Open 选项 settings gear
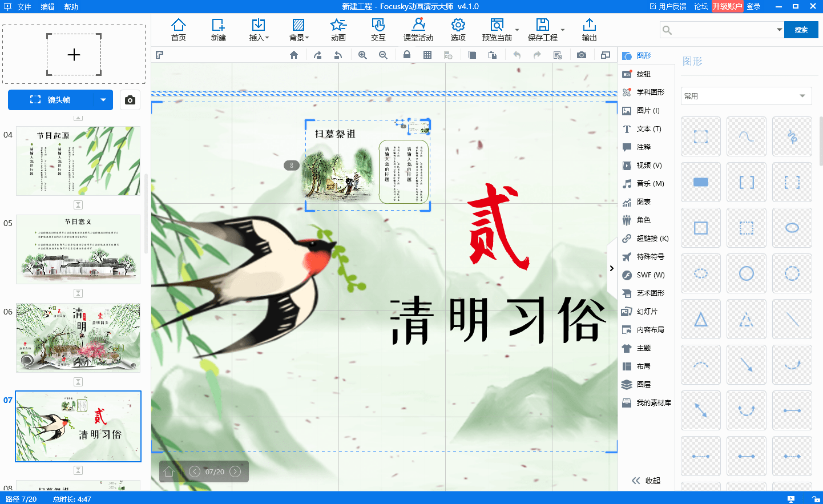823x504 pixels. [x=458, y=30]
